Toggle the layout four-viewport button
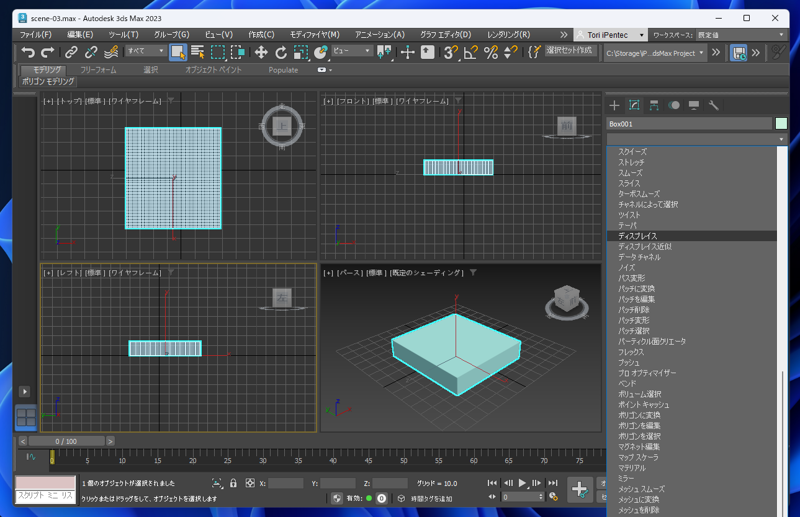Viewport: 800px width, 517px height. (26, 417)
